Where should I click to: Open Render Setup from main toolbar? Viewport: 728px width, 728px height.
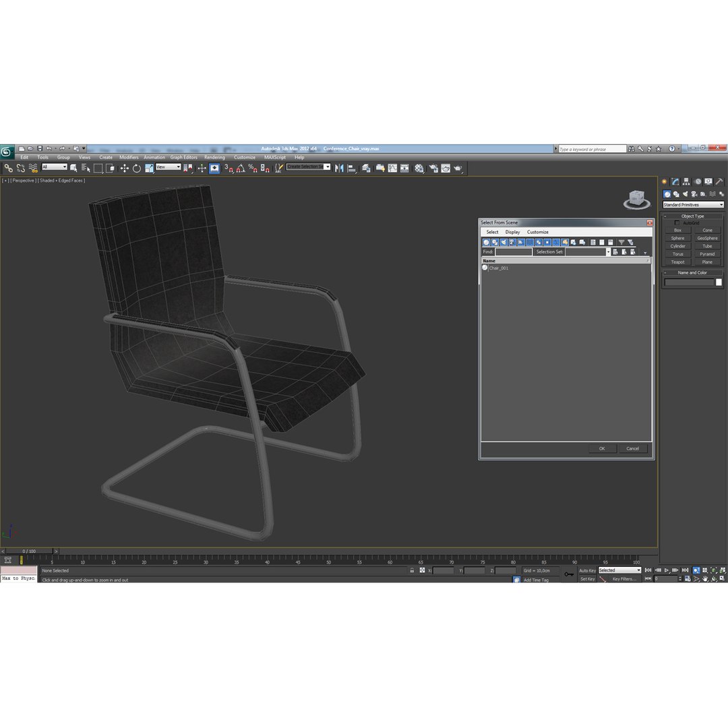coord(433,168)
